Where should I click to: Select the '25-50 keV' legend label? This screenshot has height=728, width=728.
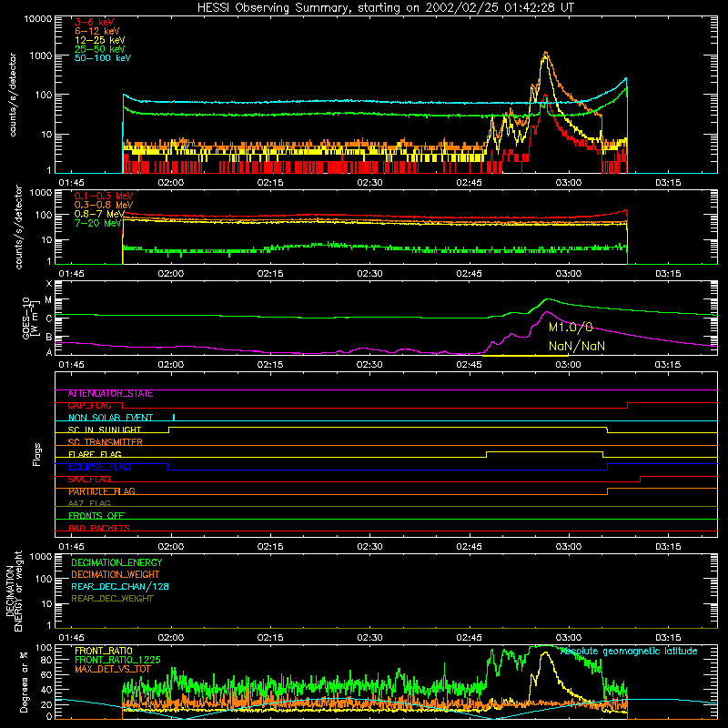(100, 49)
